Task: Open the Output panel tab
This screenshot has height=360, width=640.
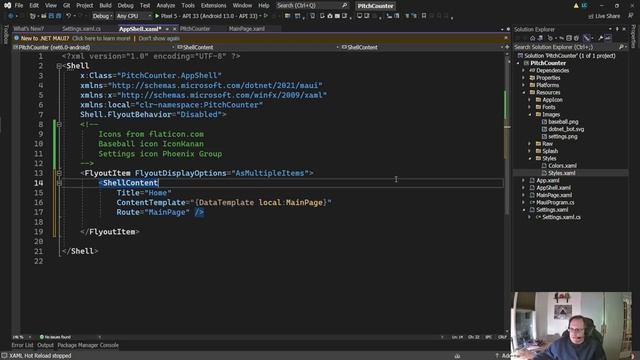Action: point(45,345)
